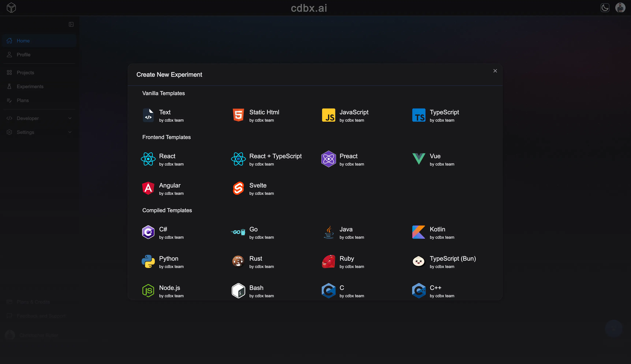The image size is (631, 364).
Task: Click the Kotlin logo icon
Action: (x=419, y=232)
